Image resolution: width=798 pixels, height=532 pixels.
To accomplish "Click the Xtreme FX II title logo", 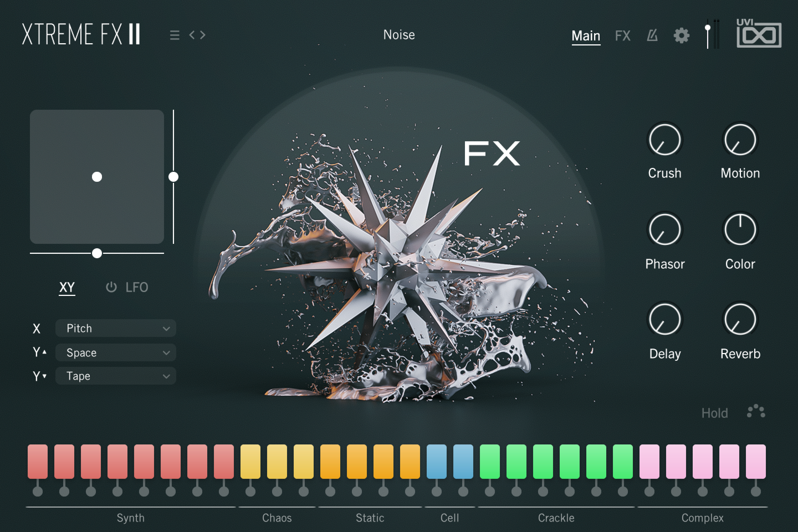I will [x=81, y=34].
